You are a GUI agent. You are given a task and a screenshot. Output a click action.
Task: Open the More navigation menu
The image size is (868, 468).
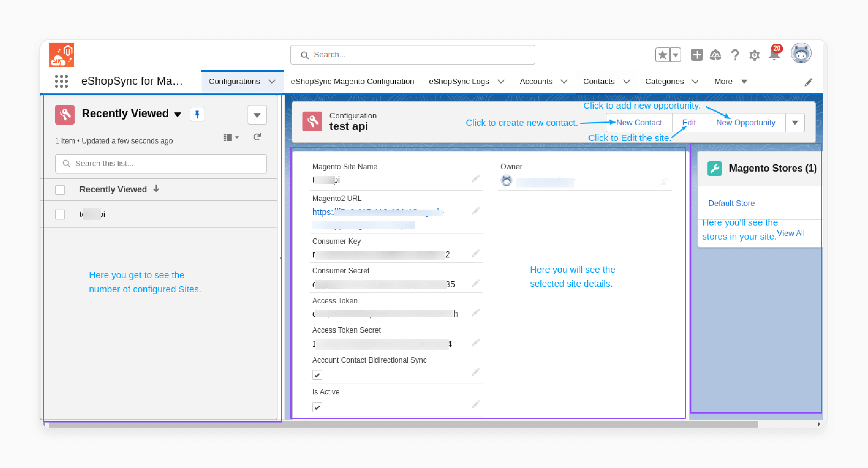731,82
